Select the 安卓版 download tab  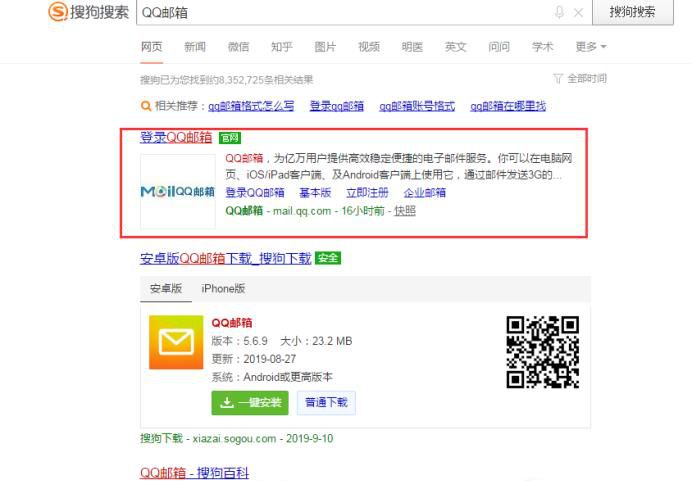point(166,289)
